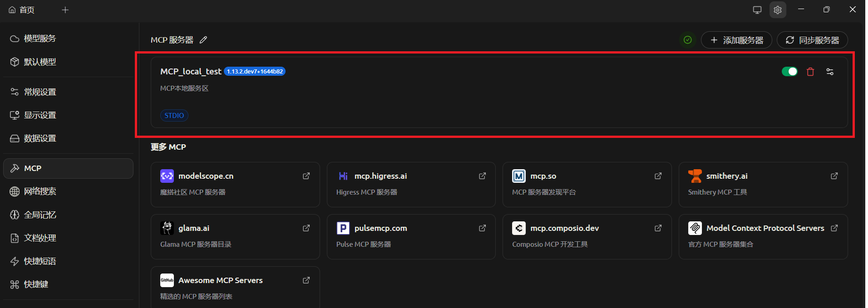The image size is (868, 308).
Task: Click the monitor display icon in title bar
Action: pyautogui.click(x=757, y=10)
